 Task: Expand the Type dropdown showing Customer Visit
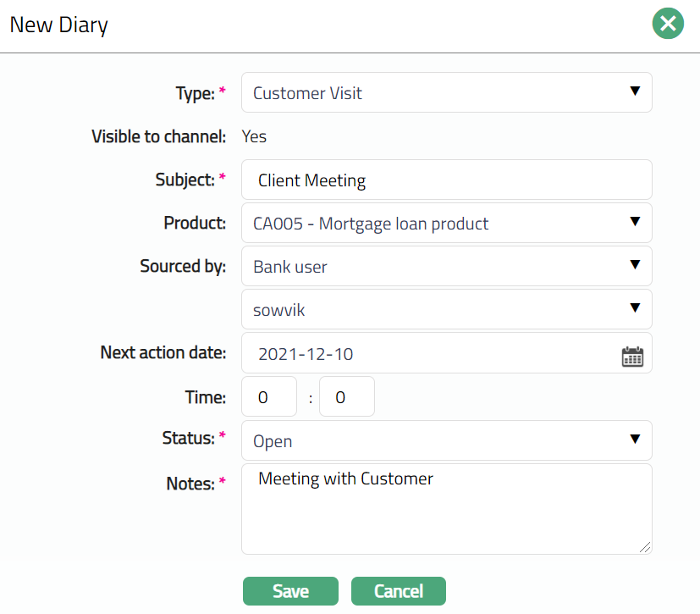tap(446, 93)
